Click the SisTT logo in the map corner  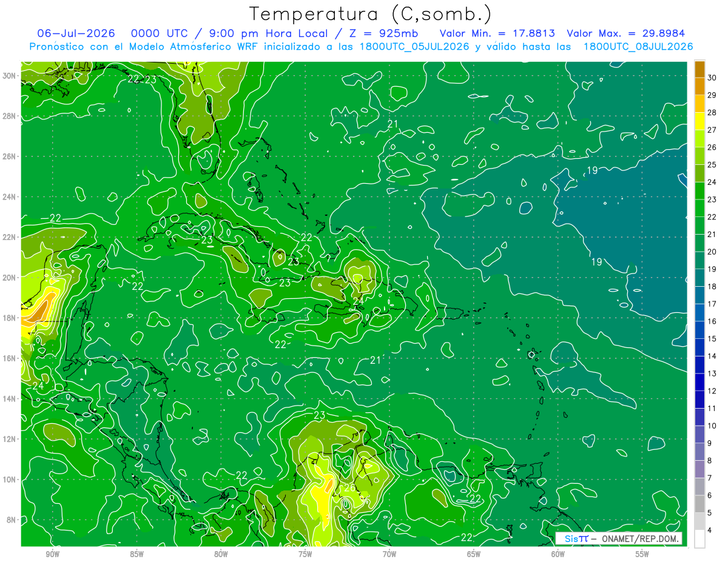(576, 538)
